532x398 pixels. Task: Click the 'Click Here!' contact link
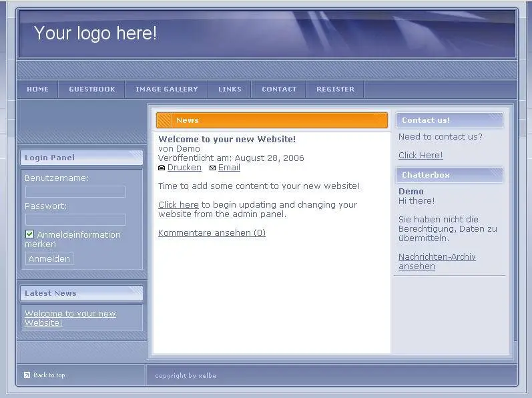coord(421,156)
